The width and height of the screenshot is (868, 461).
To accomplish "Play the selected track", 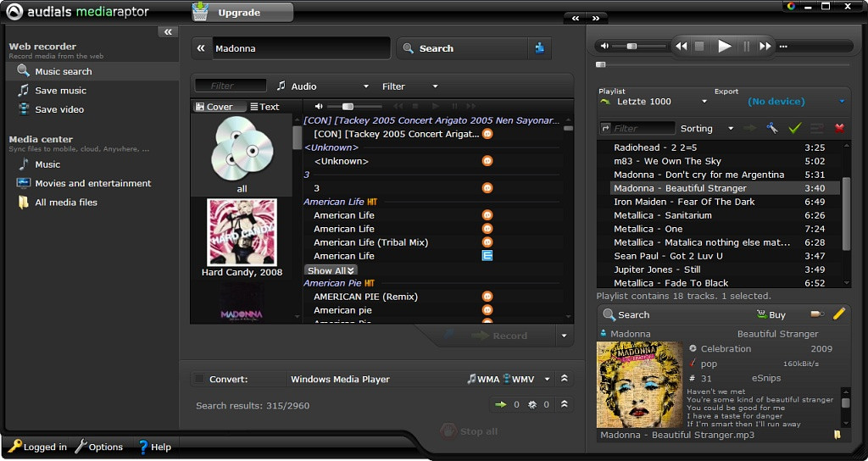I will tap(724, 47).
